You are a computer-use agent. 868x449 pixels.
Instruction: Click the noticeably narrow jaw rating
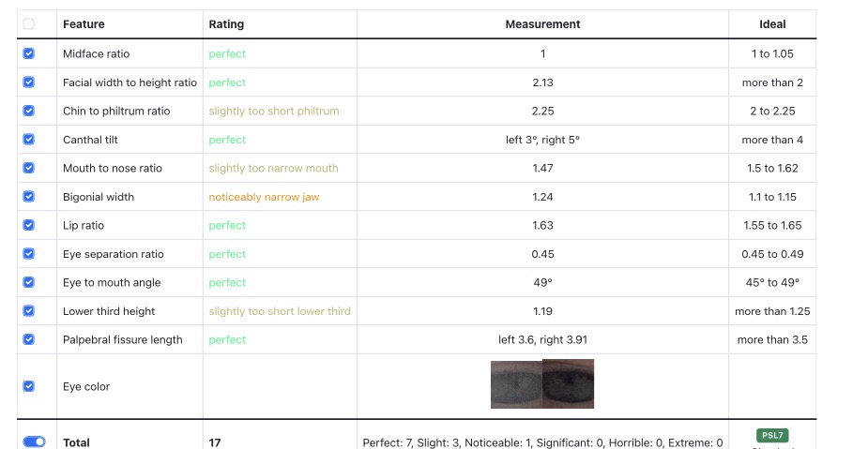pos(264,197)
